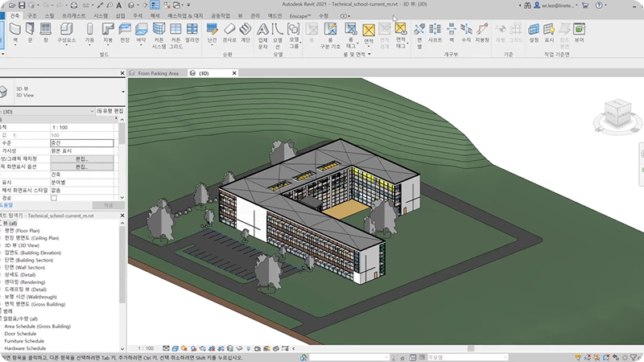
Task: Open the 3D View type selector dropdown
Action: [123, 92]
